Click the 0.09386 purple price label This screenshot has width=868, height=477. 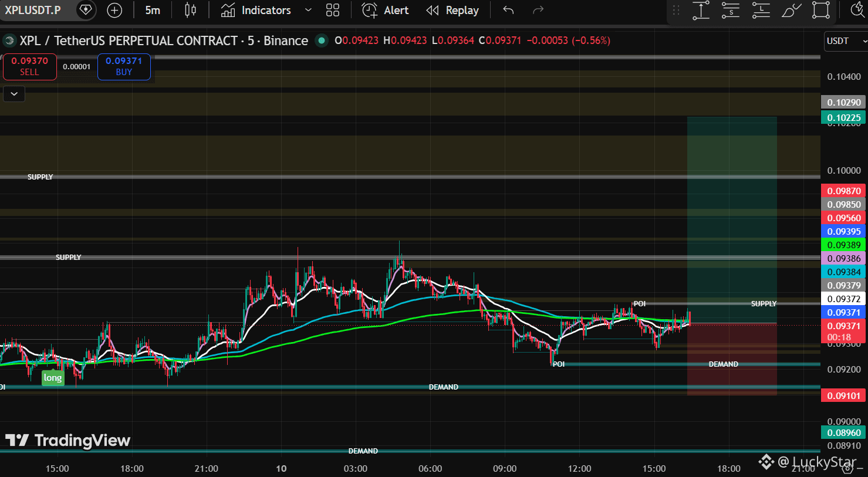coord(844,258)
